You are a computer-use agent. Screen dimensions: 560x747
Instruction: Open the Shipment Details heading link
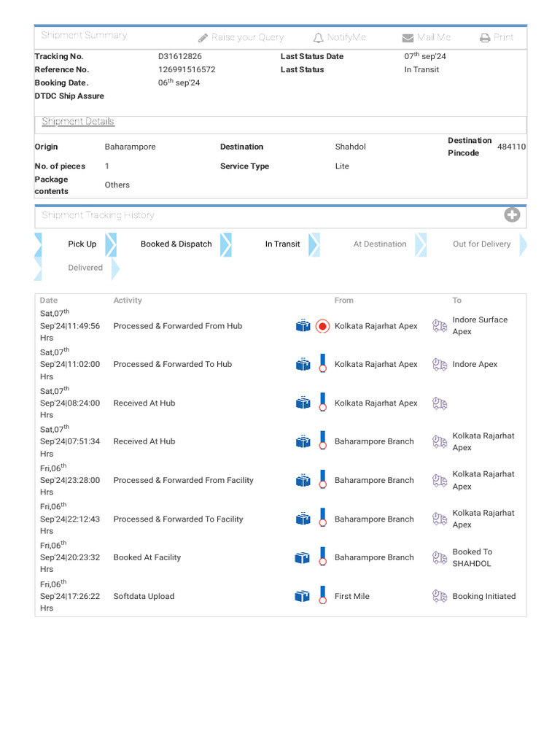[78, 121]
